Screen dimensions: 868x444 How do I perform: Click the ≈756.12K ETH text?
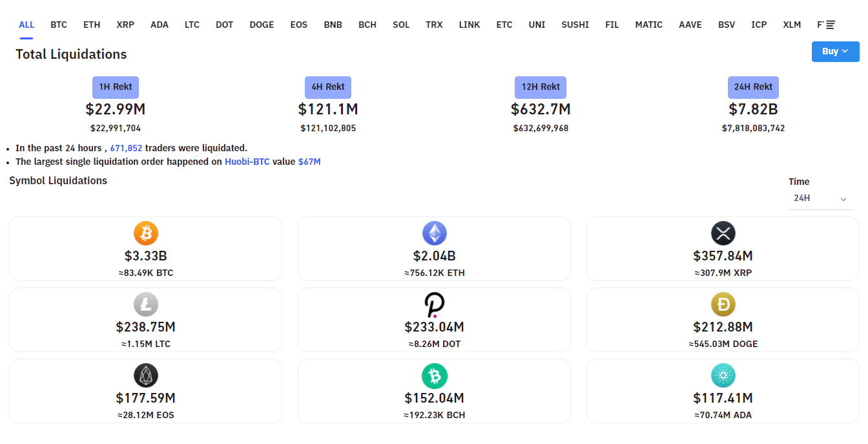pos(434,273)
